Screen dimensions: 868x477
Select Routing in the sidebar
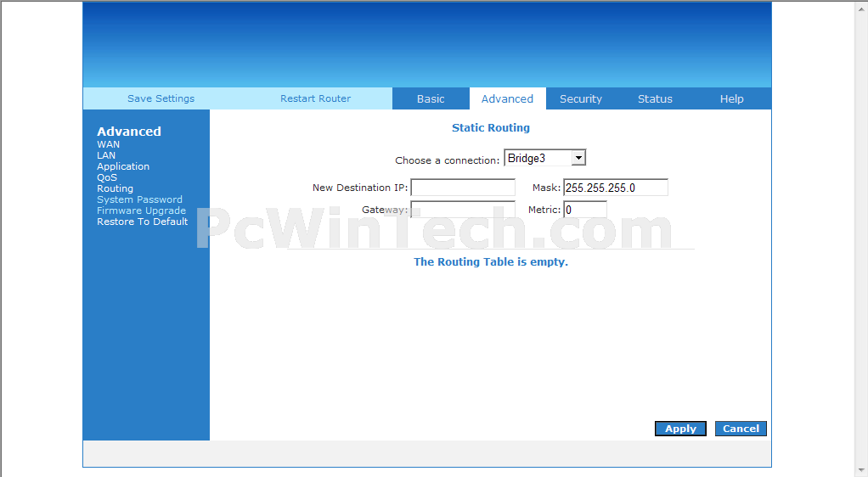click(x=116, y=188)
